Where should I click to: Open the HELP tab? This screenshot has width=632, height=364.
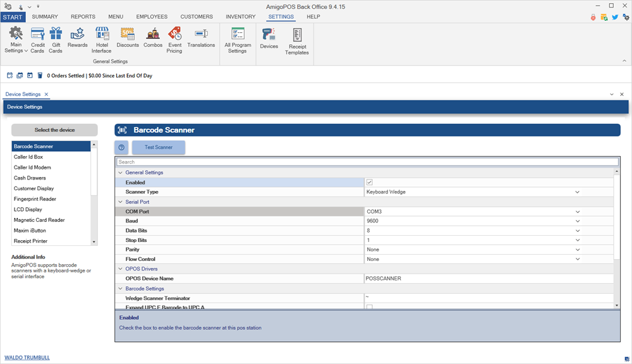(313, 16)
